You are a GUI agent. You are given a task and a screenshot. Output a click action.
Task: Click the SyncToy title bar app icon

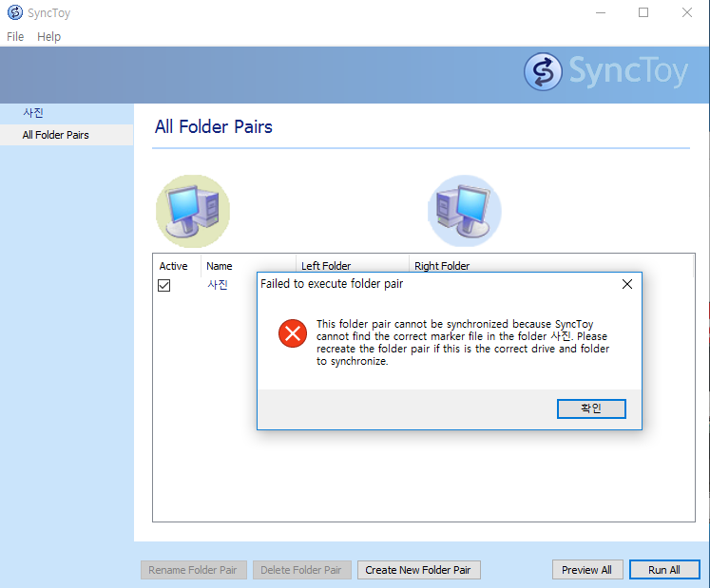(x=15, y=12)
